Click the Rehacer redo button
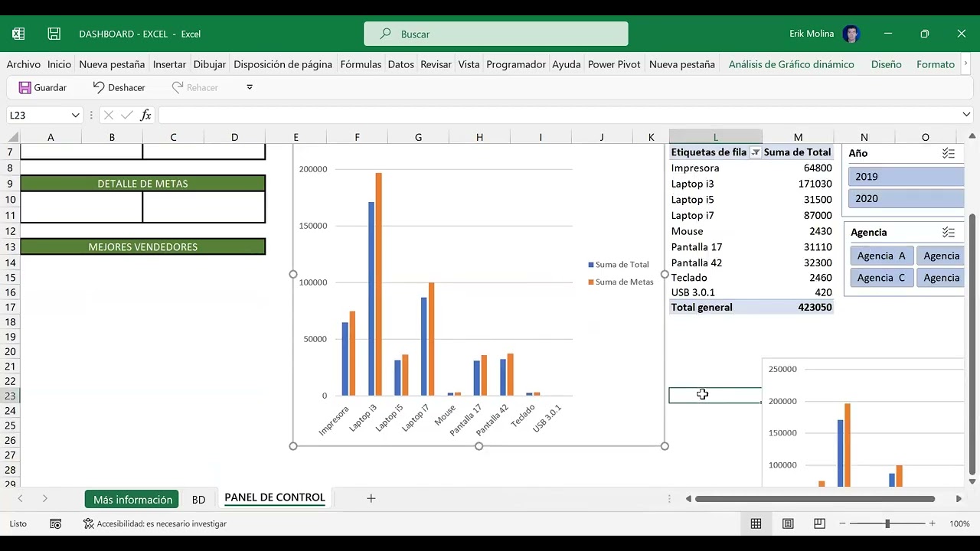Viewport: 980px width, 551px height. click(195, 87)
